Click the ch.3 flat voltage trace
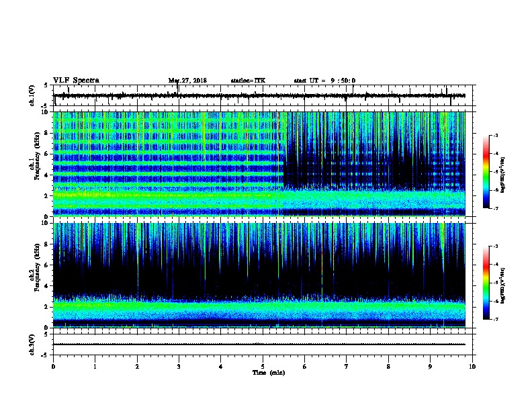 pyautogui.click(x=259, y=345)
